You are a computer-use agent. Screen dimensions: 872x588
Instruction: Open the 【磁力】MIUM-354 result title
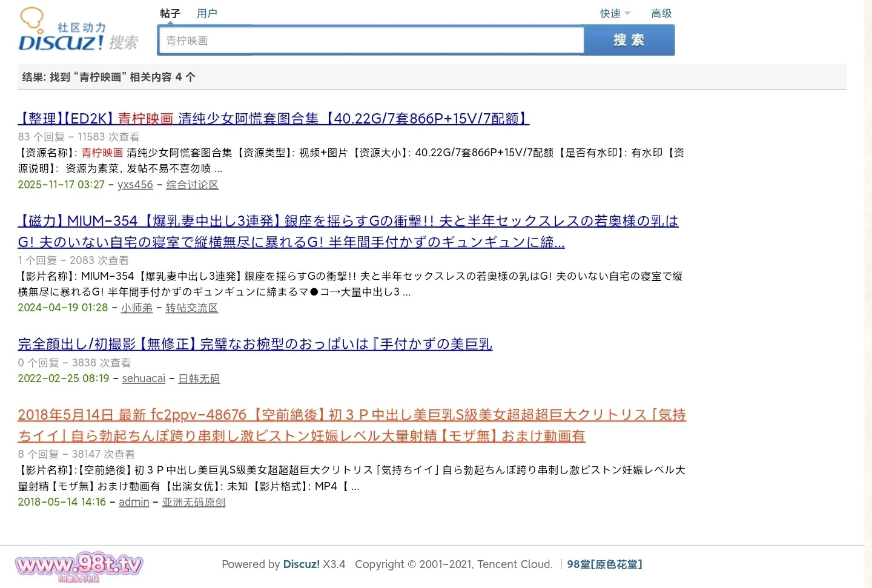348,222
